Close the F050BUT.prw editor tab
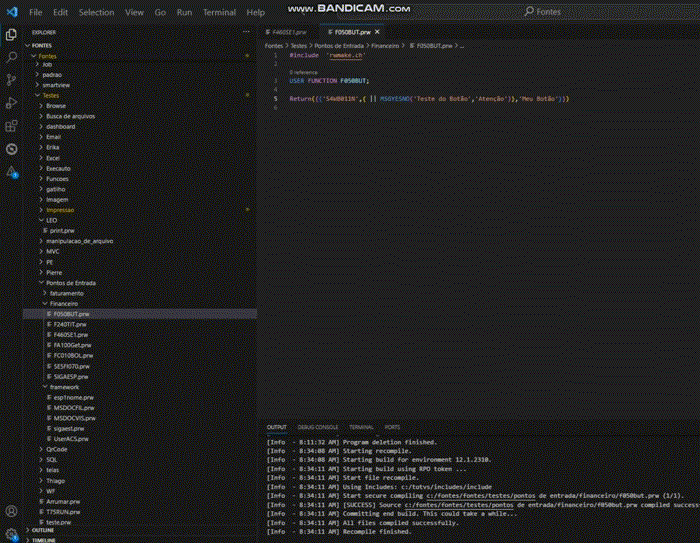700x543 pixels. coord(378,32)
